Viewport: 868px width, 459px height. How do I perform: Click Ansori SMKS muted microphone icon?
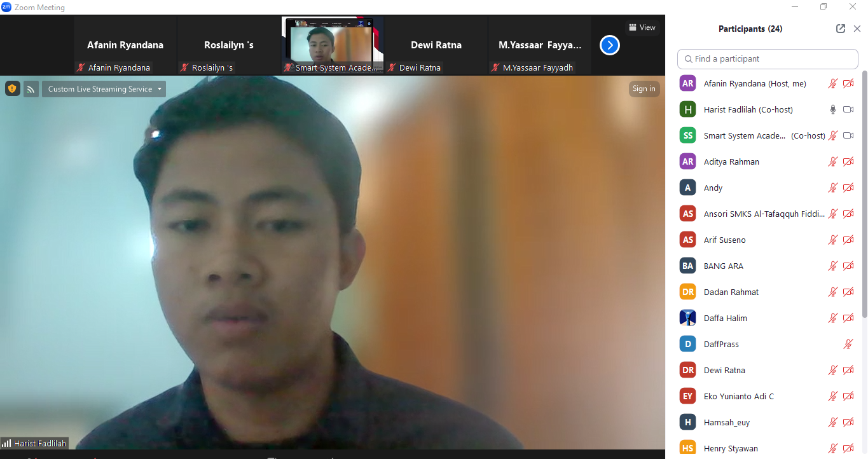pos(832,214)
